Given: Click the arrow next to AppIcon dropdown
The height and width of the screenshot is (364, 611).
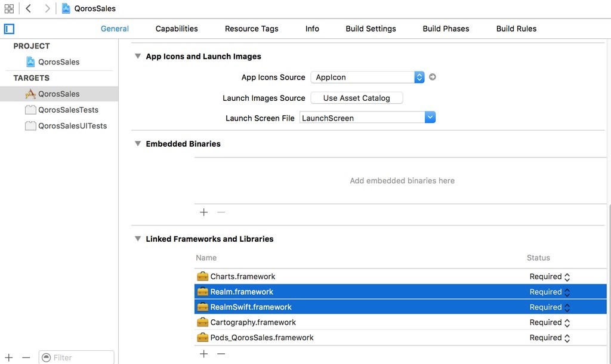Looking at the screenshot, I should tap(433, 77).
